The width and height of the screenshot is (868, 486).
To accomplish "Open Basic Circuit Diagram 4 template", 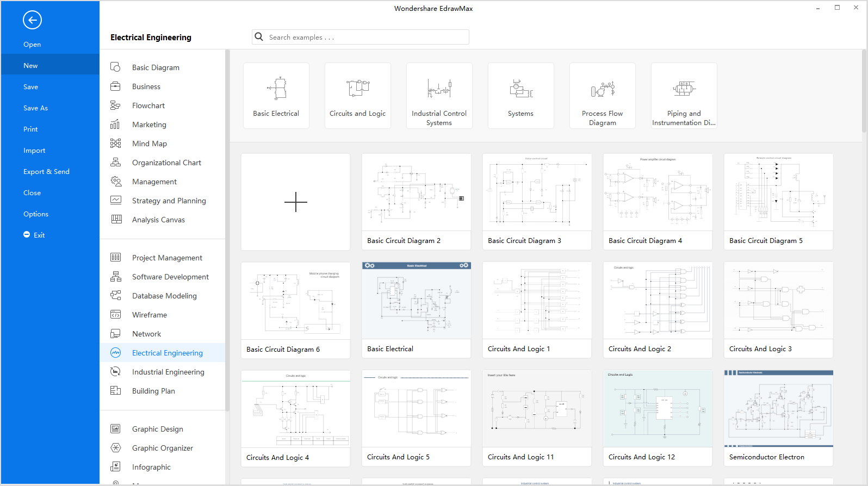I will pyautogui.click(x=658, y=202).
